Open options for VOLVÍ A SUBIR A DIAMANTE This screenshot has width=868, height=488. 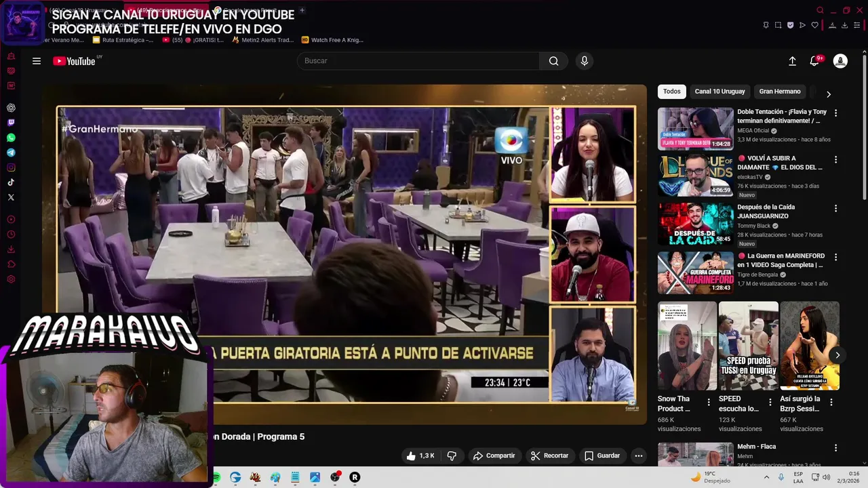(x=835, y=160)
